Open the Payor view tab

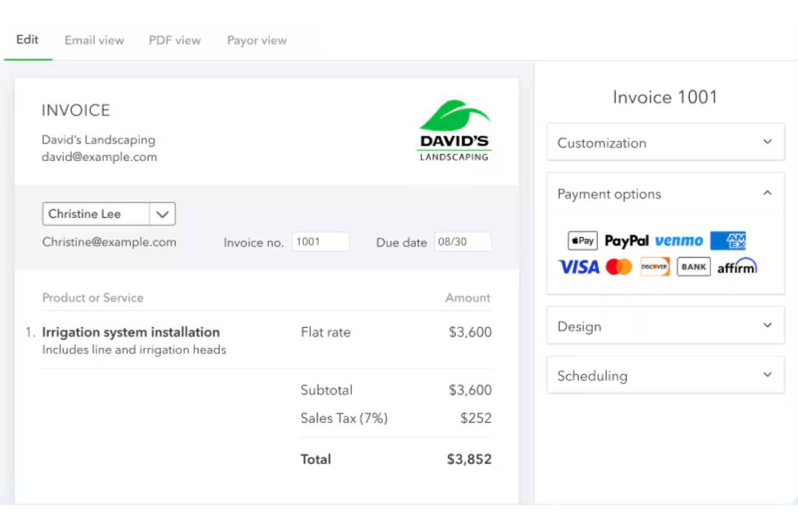[257, 40]
